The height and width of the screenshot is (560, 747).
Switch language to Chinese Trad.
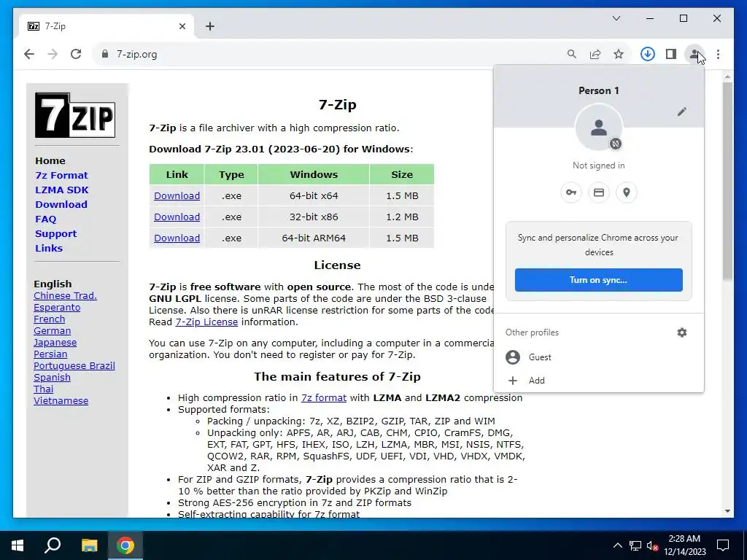65,296
